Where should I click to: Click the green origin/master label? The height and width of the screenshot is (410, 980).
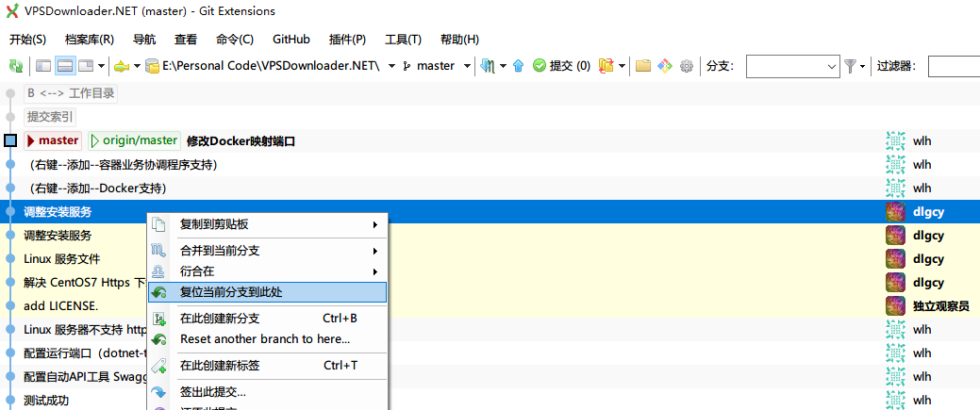click(135, 140)
